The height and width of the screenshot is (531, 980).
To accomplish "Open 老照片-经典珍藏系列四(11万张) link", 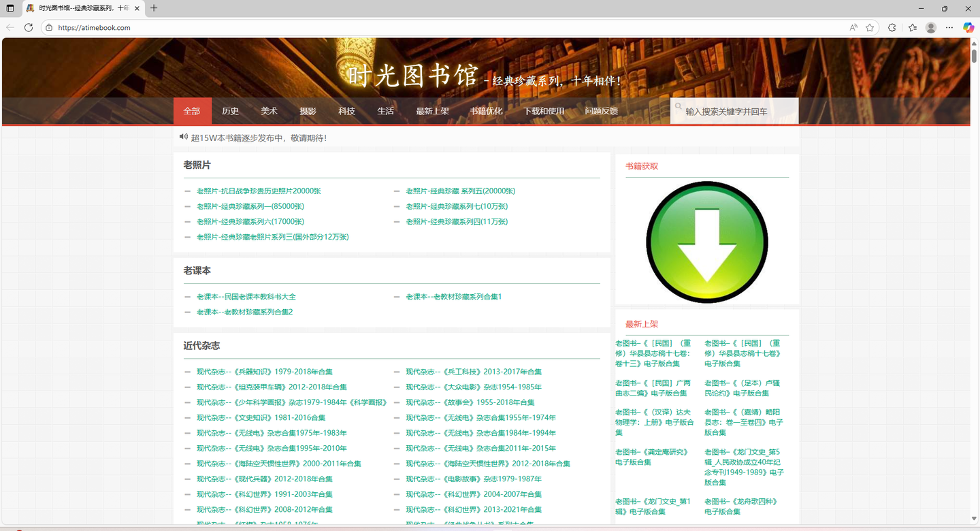I will [x=457, y=222].
